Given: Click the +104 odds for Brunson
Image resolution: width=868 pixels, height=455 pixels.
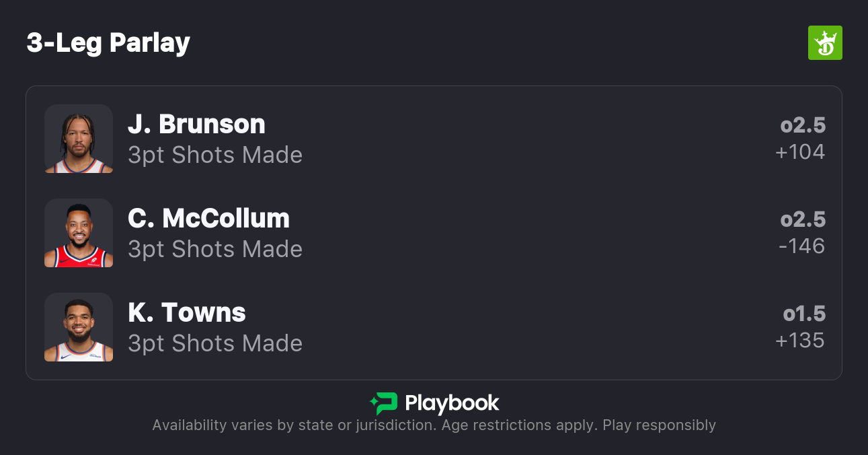Looking at the screenshot, I should coord(799,152).
